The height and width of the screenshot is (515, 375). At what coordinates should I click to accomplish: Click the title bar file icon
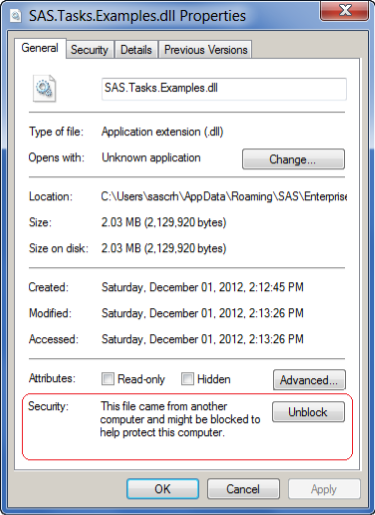click(16, 16)
